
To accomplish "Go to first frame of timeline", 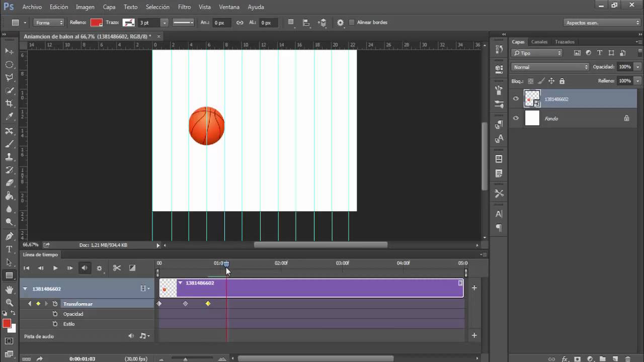I will coord(27,268).
